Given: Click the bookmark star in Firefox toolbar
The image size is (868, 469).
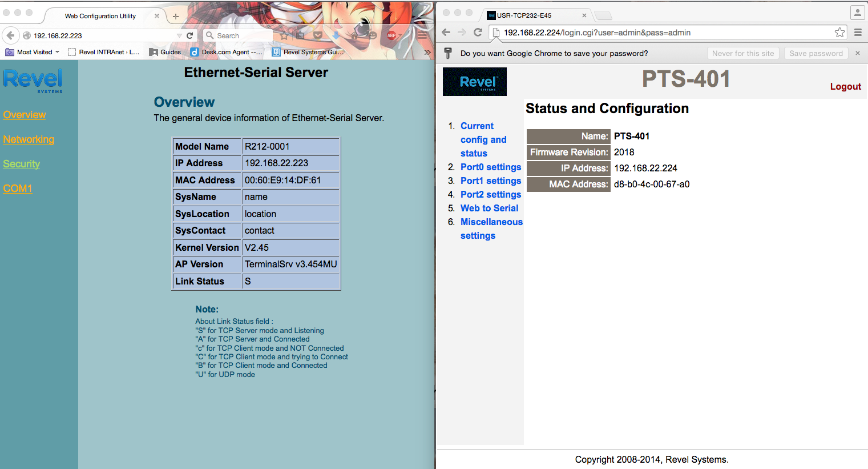Looking at the screenshot, I should 284,35.
